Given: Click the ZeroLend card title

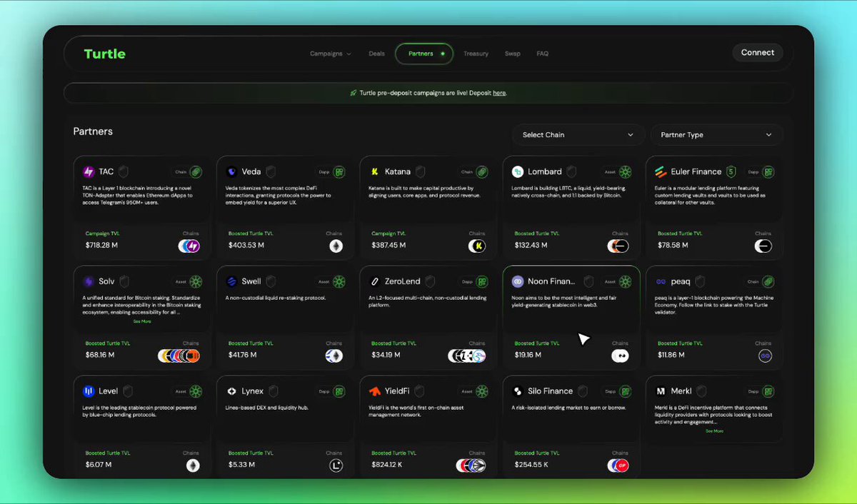Looking at the screenshot, I should pyautogui.click(x=404, y=281).
